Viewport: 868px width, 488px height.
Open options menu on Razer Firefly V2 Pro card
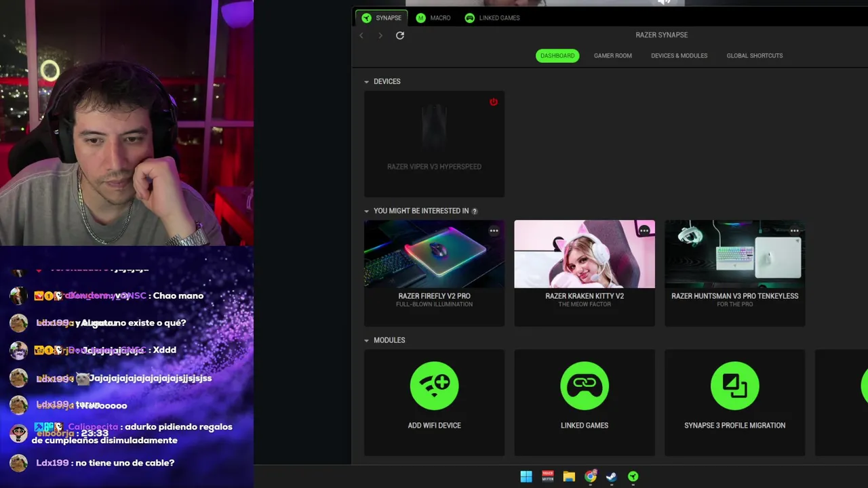(494, 231)
